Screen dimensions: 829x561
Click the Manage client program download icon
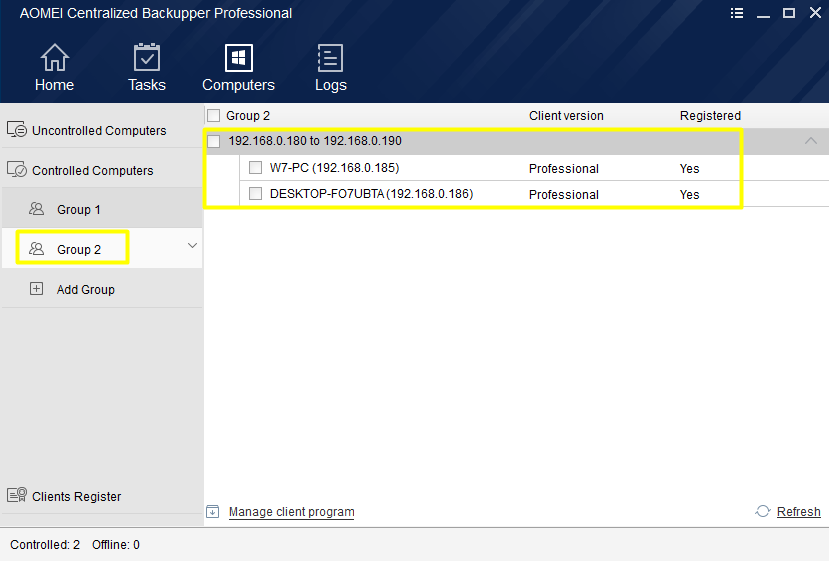pyautogui.click(x=213, y=511)
